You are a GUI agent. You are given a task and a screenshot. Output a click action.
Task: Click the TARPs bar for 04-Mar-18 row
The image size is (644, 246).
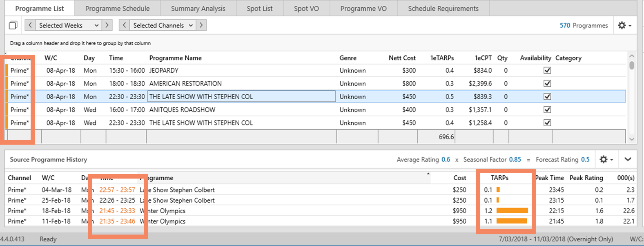point(498,190)
